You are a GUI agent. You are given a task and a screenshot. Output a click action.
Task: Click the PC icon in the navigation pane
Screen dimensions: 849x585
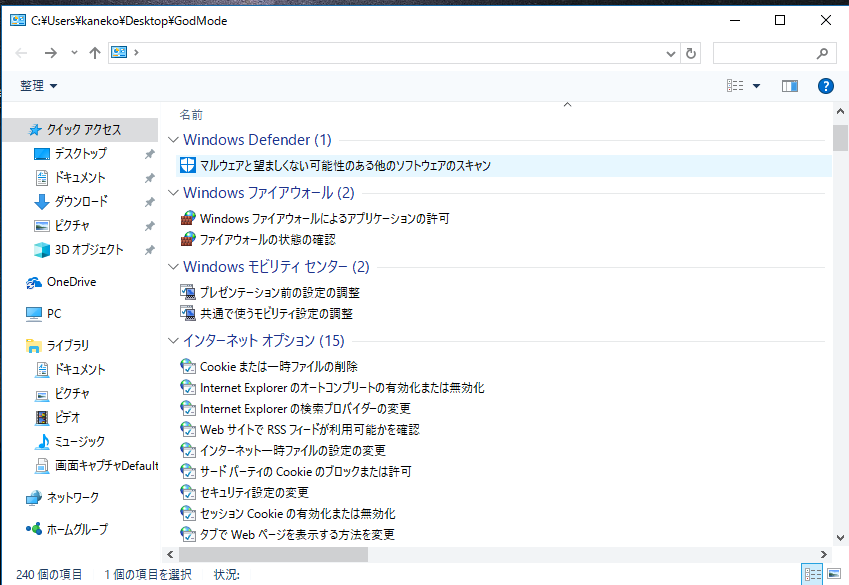34,313
